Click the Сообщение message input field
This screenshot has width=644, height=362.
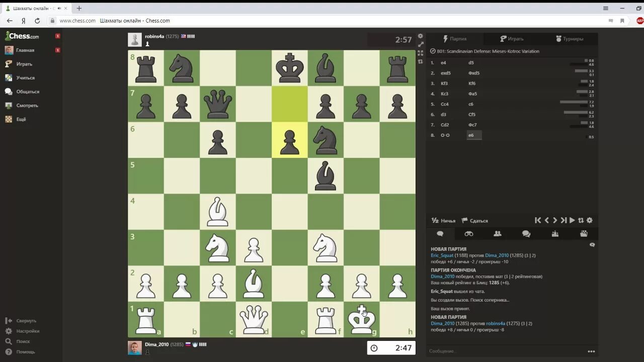(x=478, y=351)
